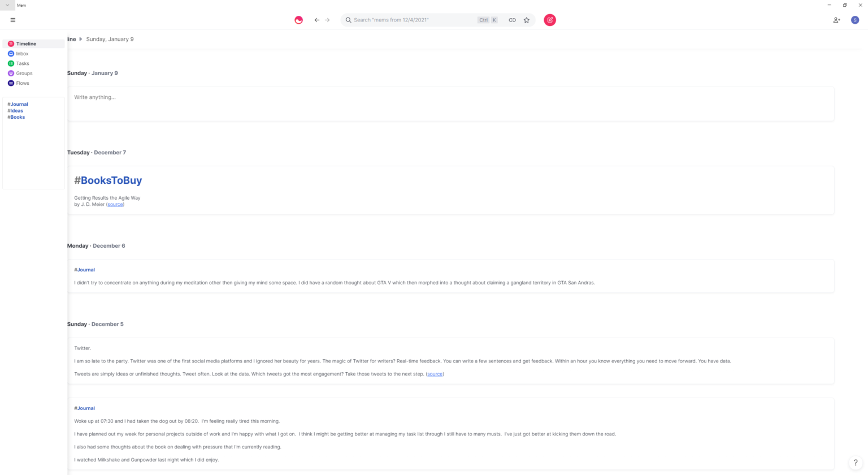Click the Mem logo icon
The height and width of the screenshot is (475, 868).
pyautogui.click(x=298, y=20)
